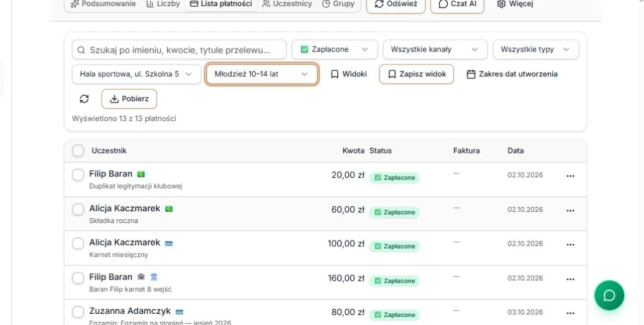Open actions menu for Alicja Kaczmarek 100,00 zł
Screen dimensions: 644x325
[x=570, y=244]
